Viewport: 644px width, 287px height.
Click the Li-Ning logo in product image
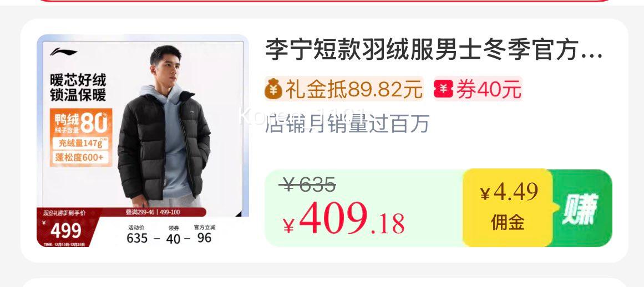tap(64, 53)
